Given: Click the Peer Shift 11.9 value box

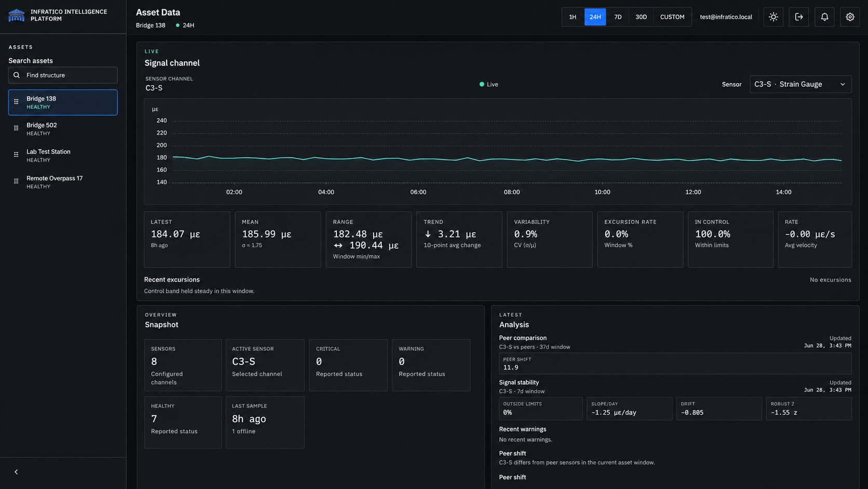Looking at the screenshot, I should point(675,363).
